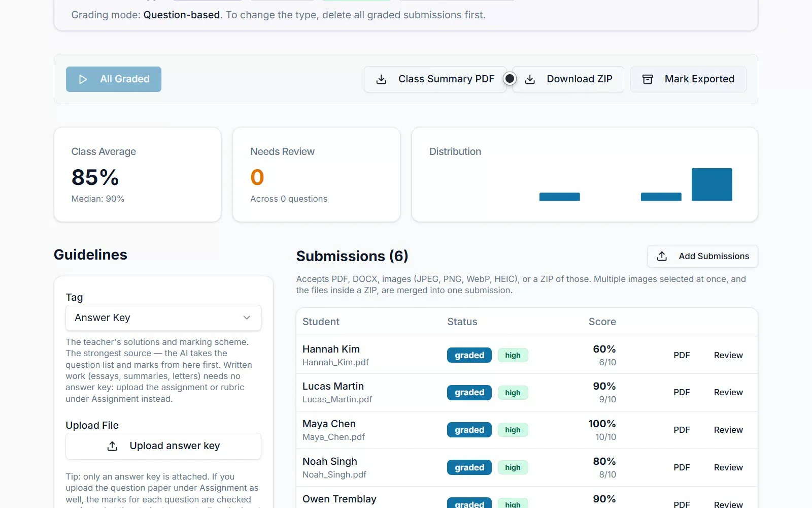Click the Student column header

321,322
